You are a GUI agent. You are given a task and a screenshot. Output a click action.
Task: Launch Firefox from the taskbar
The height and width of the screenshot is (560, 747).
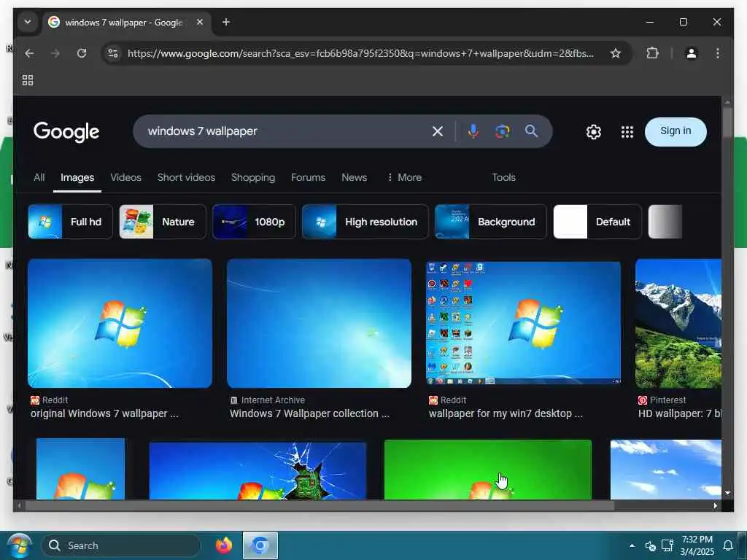tap(223, 545)
